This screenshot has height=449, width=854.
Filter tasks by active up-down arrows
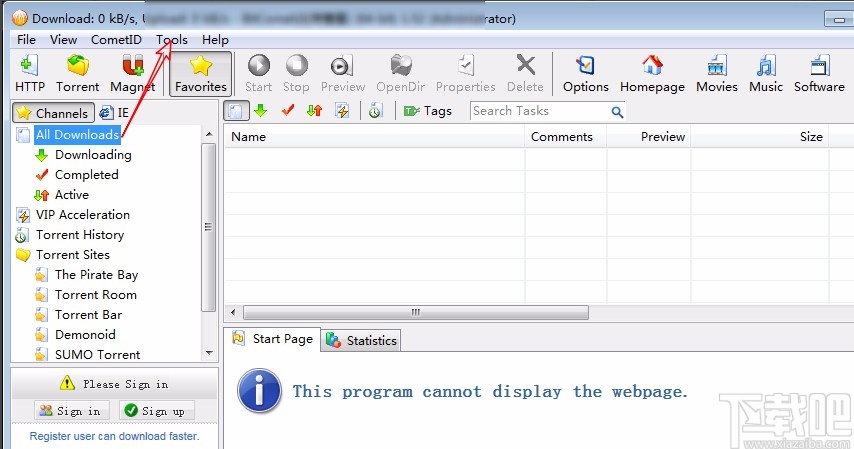pyautogui.click(x=315, y=111)
